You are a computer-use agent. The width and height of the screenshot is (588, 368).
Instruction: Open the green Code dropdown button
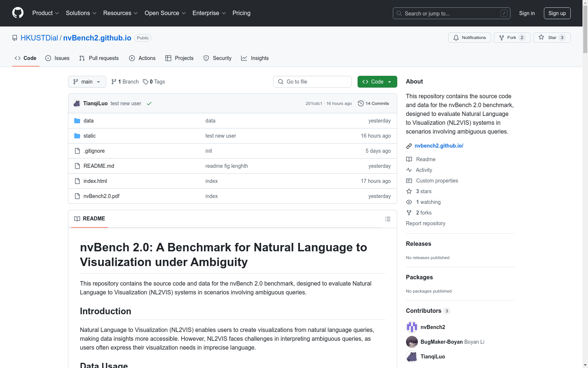coord(377,82)
